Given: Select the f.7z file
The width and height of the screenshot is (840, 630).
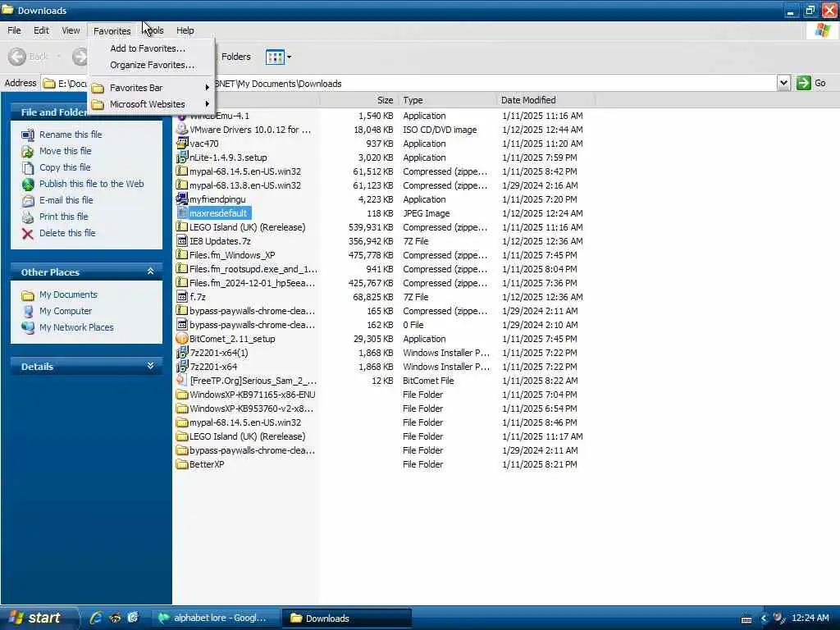Looking at the screenshot, I should 198,297.
